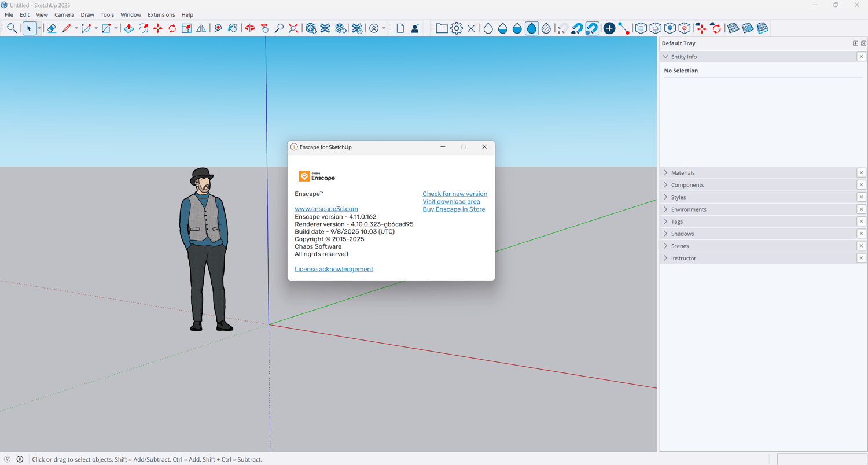Select the Rectangle shape tool
Screen dimensions: 868x465
[x=106, y=28]
